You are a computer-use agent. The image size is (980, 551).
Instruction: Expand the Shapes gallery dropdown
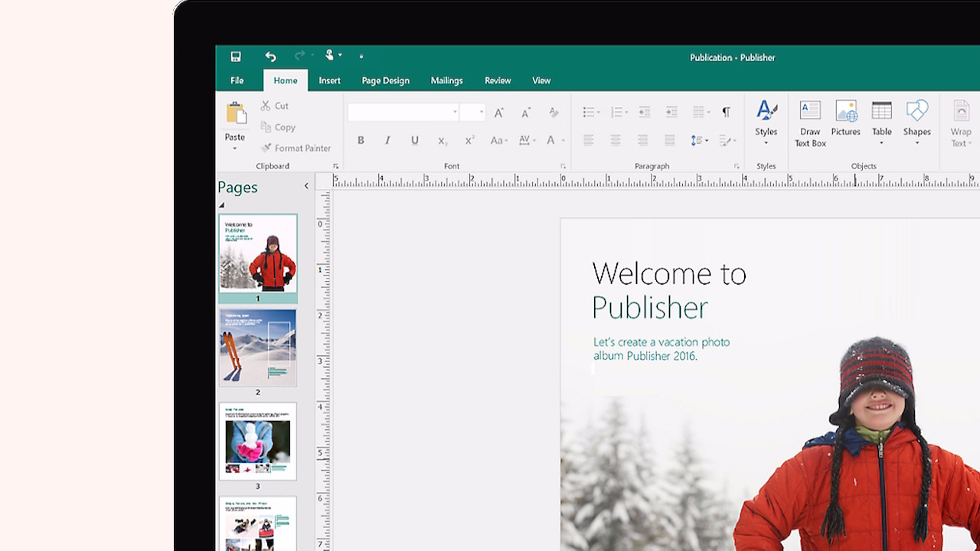click(x=916, y=143)
